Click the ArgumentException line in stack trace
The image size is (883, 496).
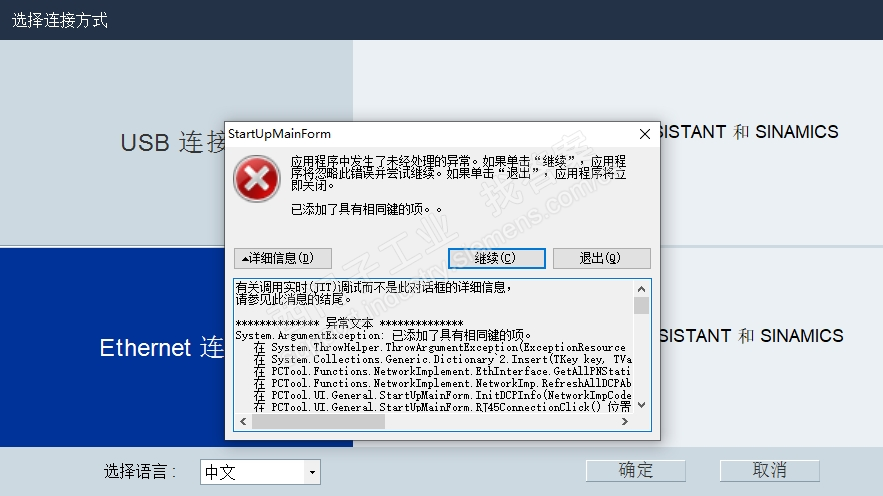[383, 336]
